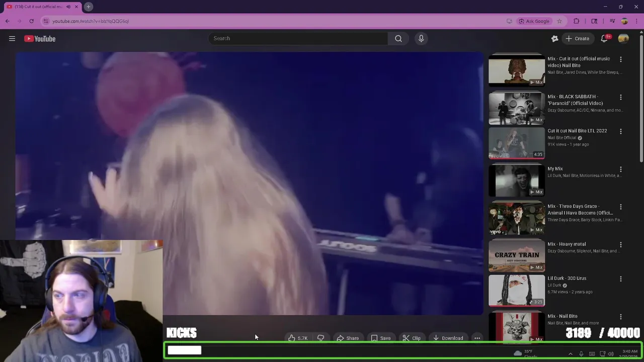Reload the YouTube page
644x362 pixels.
pos(31,21)
